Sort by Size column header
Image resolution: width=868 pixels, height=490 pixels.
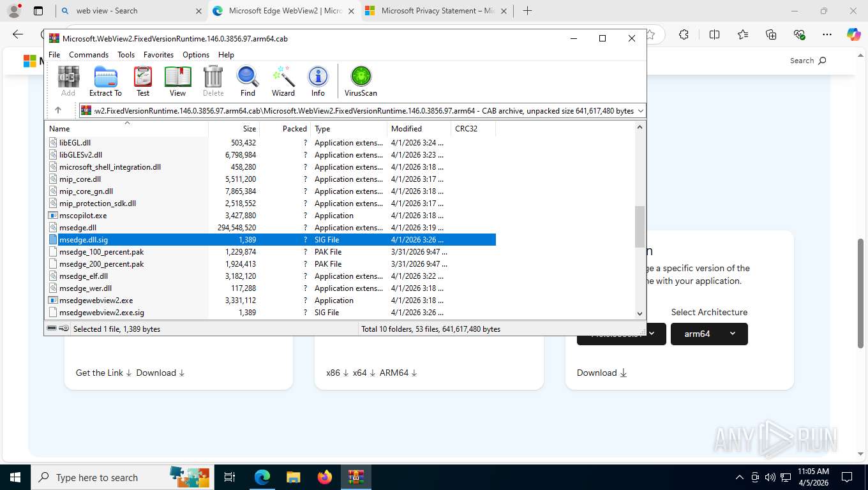pos(234,129)
